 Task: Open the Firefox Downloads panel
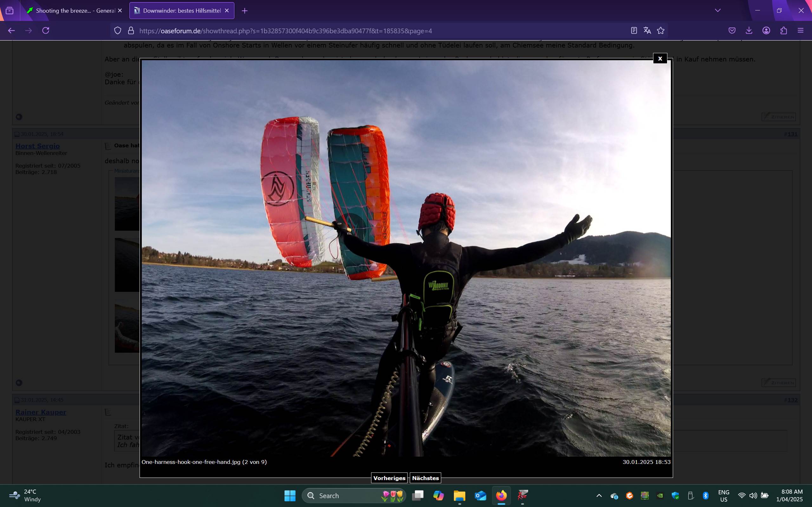click(749, 30)
